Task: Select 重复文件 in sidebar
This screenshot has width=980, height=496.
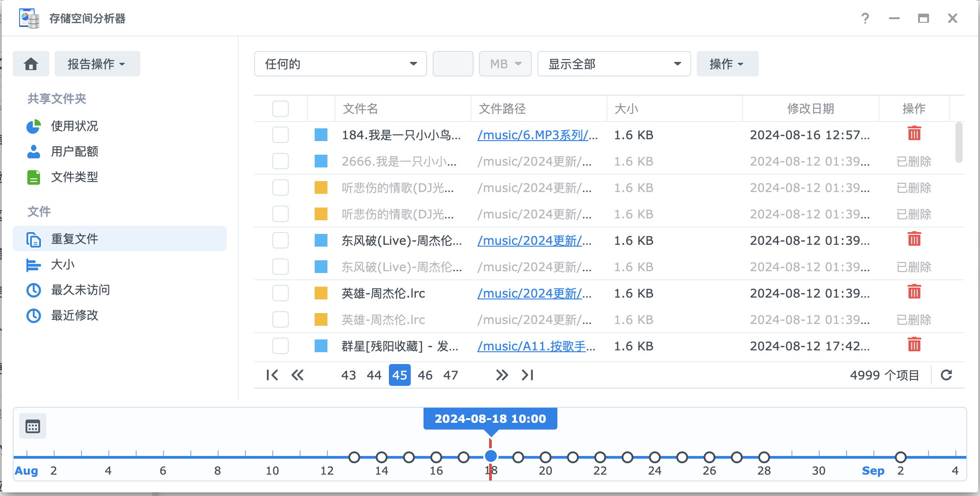Action: click(120, 238)
